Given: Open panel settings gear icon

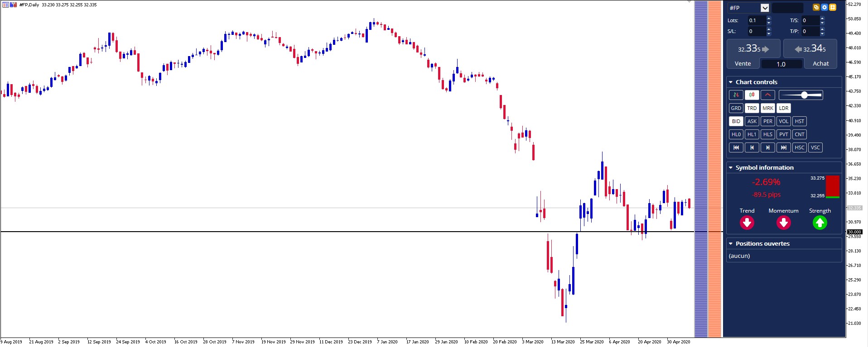Looking at the screenshot, I should pos(825,7).
